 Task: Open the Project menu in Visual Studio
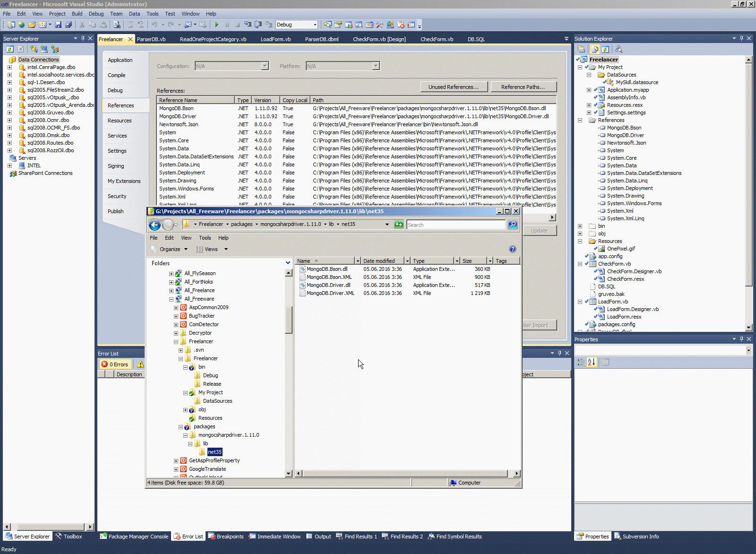(57, 14)
